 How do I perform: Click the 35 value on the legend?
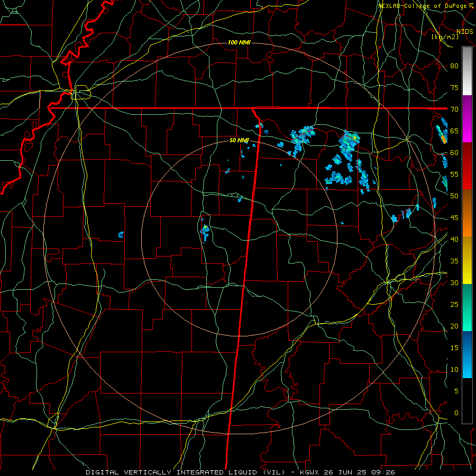pyautogui.click(x=454, y=261)
